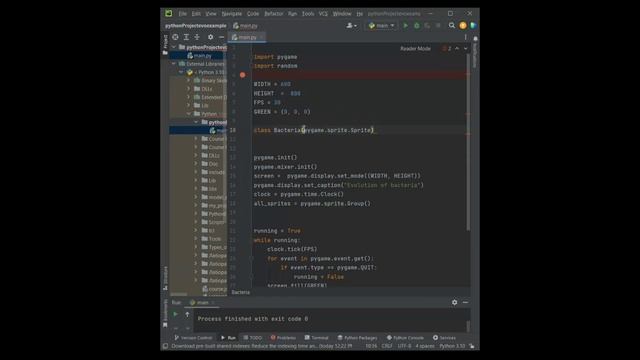Open the Terminal tool window

point(316,338)
